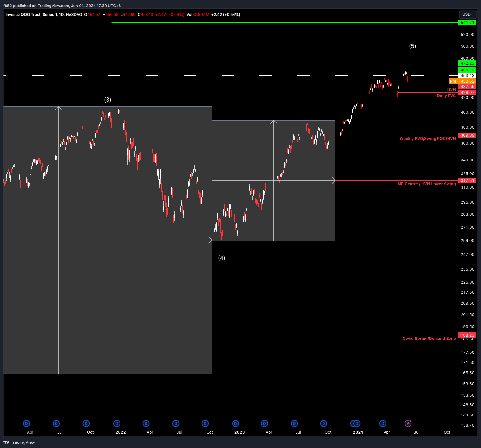Viewport: 481px width, 448px height.
Task: Click the 2022 year label on time axis
Action: (x=120, y=432)
